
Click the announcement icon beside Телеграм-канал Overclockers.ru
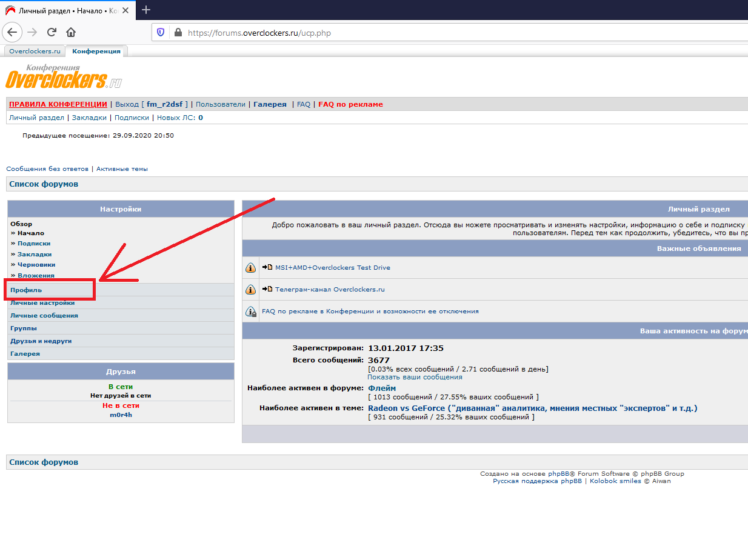tap(250, 290)
